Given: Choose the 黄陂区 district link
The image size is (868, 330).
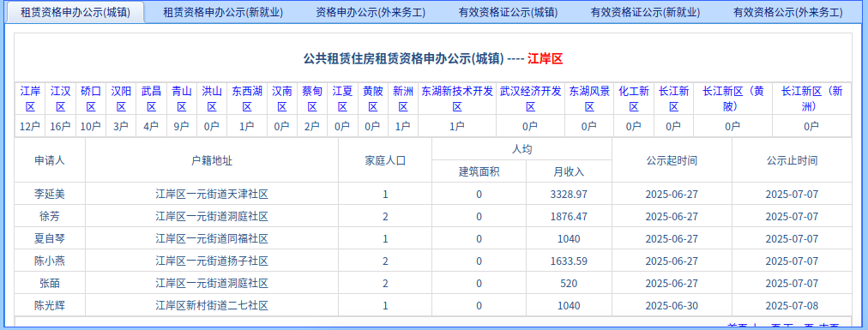Looking at the screenshot, I should tap(373, 99).
